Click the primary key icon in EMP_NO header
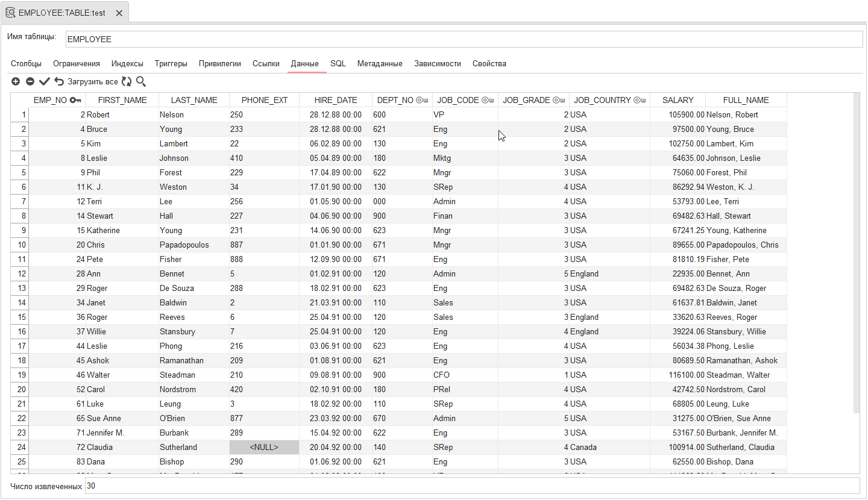 coord(75,100)
